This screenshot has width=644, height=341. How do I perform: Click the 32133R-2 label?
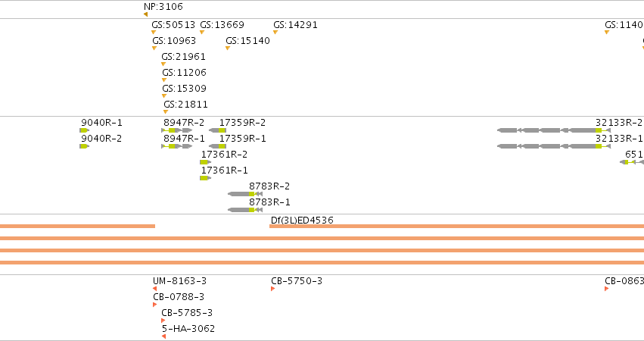click(x=619, y=123)
